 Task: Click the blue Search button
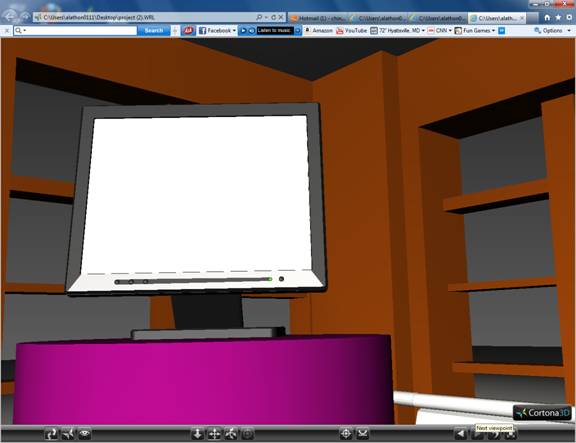click(154, 30)
